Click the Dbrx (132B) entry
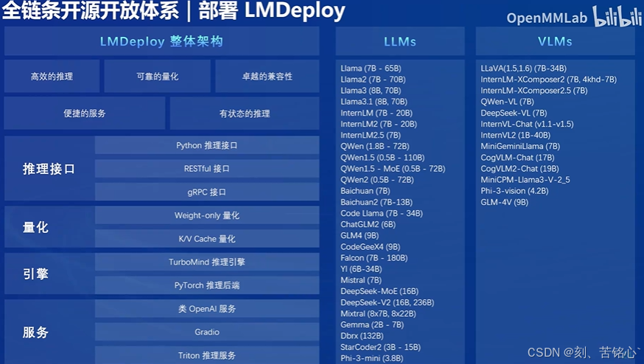Screen dimensions: 644x364 click(362, 336)
